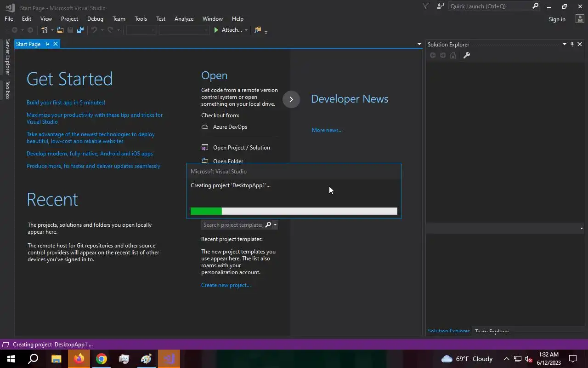Open the Tools menu
Viewport: 588px width, 368px height.
pos(141,19)
